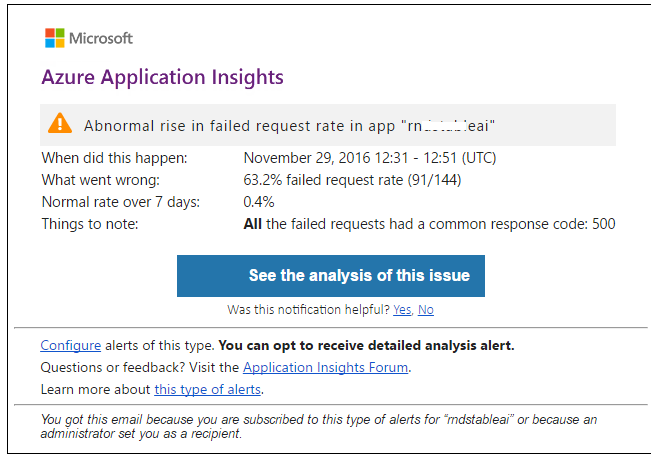Image resolution: width=651 pixels, height=455 pixels.
Task: Answer No to notification helpful question
Action: click(x=425, y=310)
